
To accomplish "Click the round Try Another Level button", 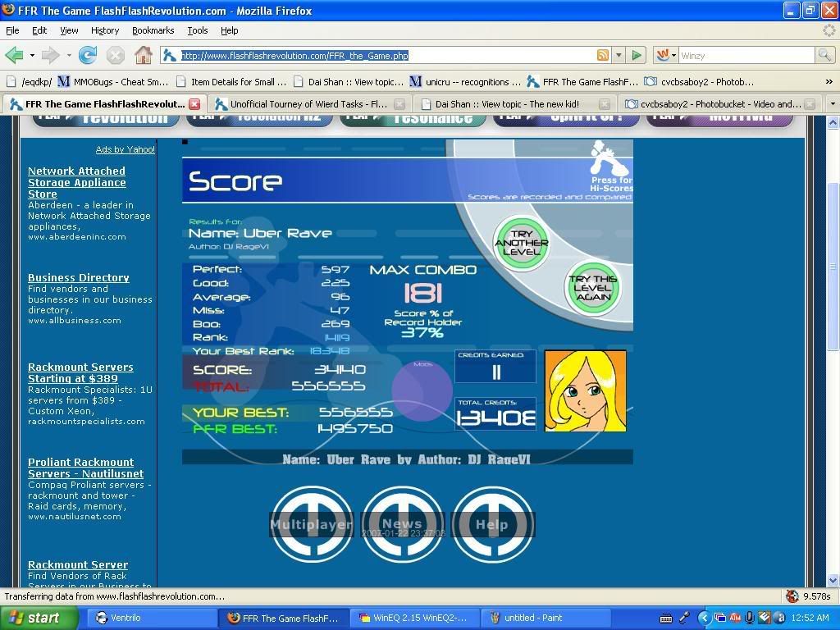I will tap(521, 244).
